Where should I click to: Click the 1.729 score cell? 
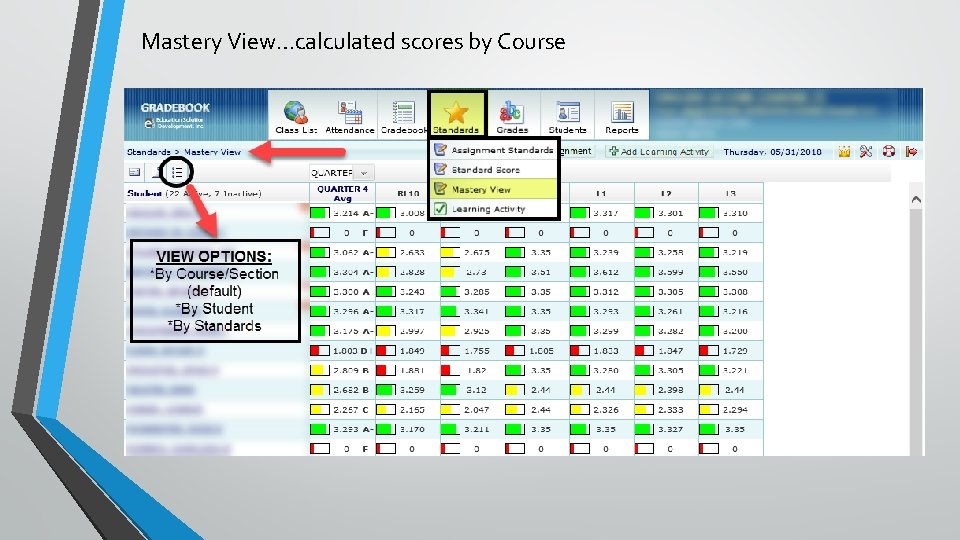[x=730, y=351]
